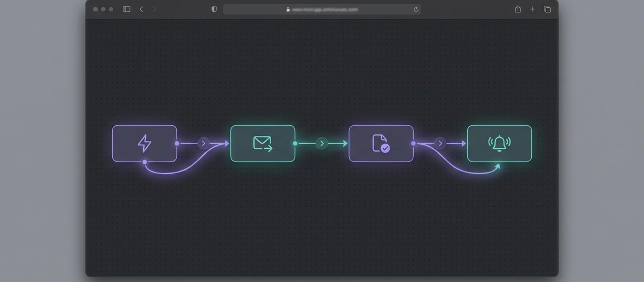Click the blurred URL address field
644x282 pixels.
(x=322, y=9)
